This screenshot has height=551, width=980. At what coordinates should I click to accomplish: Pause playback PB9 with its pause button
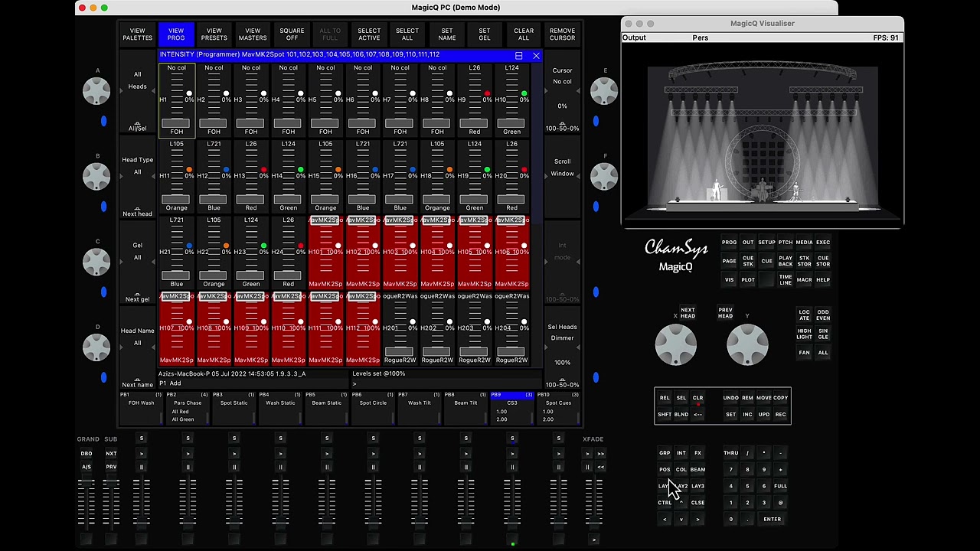pos(512,467)
